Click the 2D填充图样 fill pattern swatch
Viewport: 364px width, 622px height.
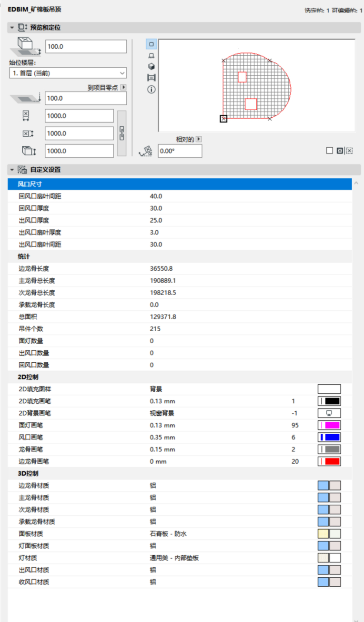coord(329,389)
